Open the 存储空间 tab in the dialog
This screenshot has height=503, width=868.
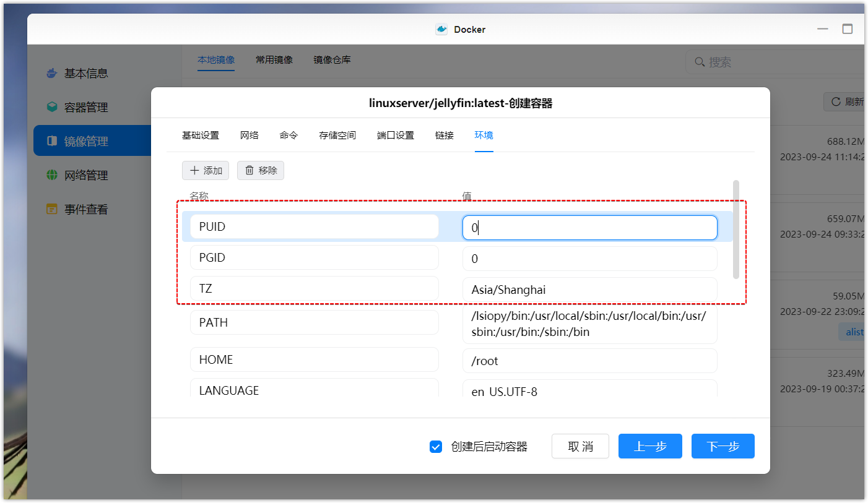pyautogui.click(x=337, y=135)
